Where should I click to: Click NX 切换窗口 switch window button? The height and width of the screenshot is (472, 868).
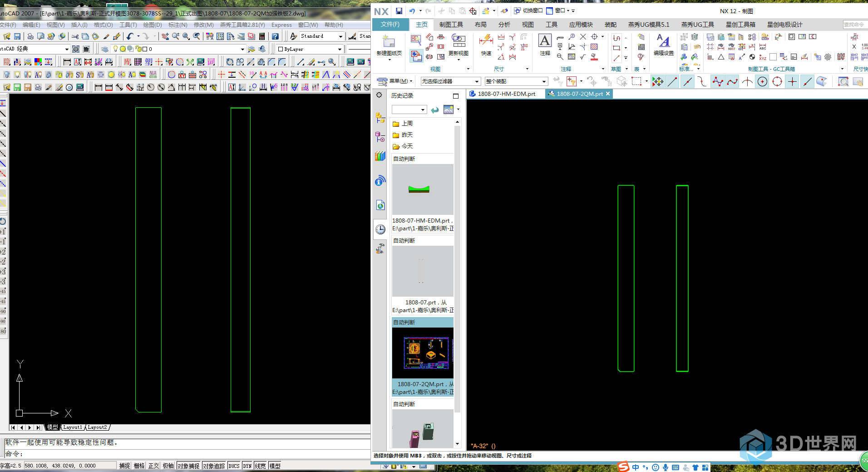point(528,11)
